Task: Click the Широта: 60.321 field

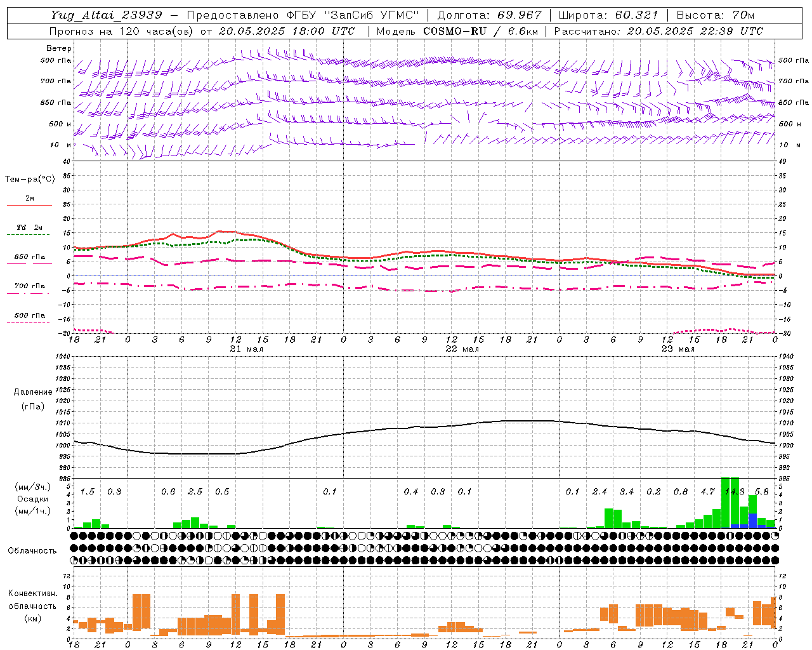Action: 610,15
